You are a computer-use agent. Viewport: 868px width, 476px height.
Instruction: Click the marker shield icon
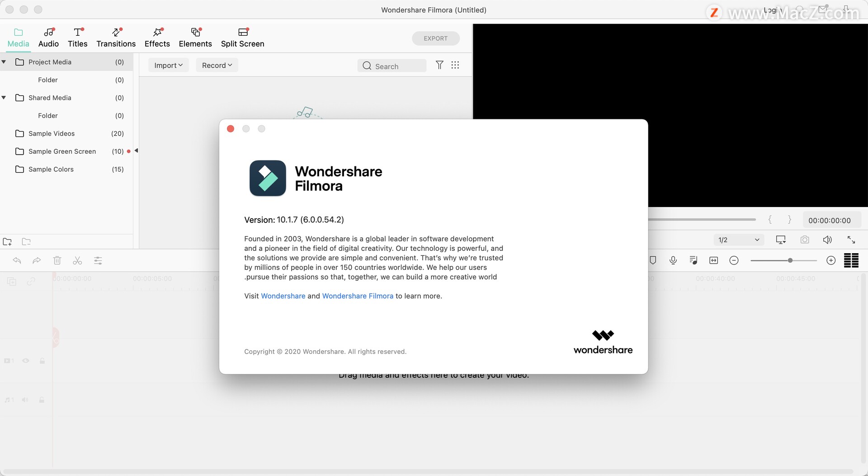tap(653, 260)
